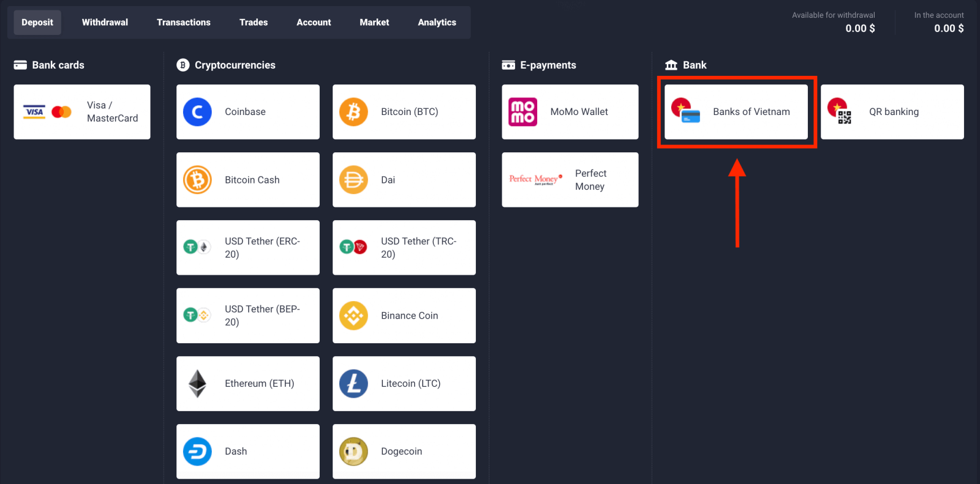
Task: Click the orange Bitcoin (BTC) icon
Action: (353, 112)
